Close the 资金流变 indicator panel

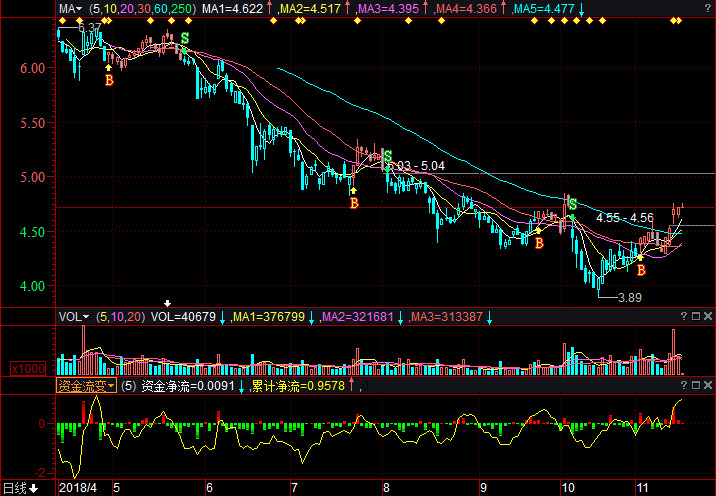[707, 385]
